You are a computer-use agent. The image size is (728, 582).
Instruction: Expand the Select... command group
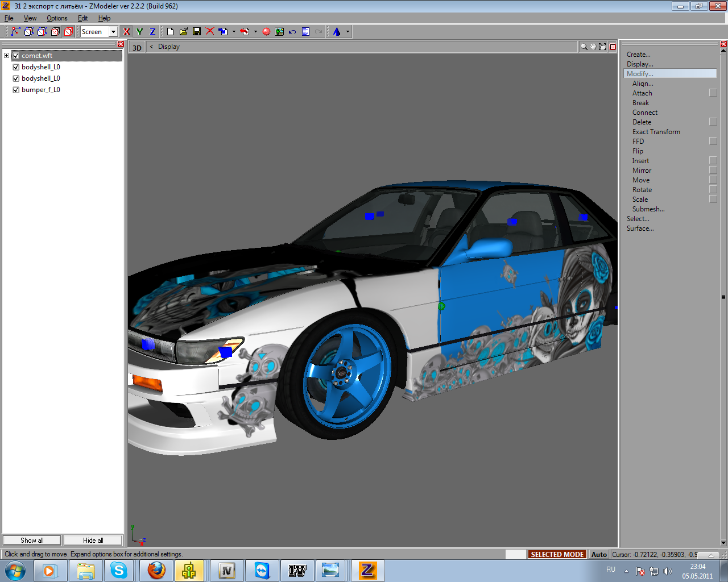click(638, 219)
